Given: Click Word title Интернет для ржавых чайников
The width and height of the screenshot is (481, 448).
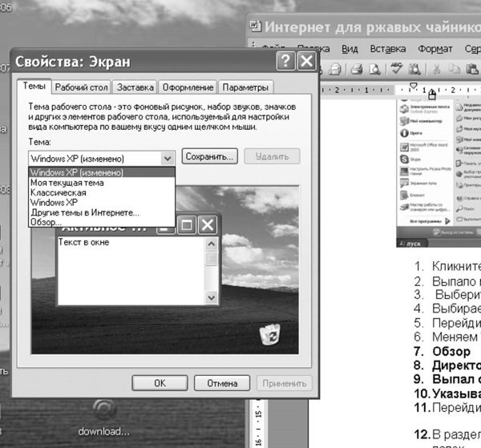Looking at the screenshot, I should click(x=373, y=27).
